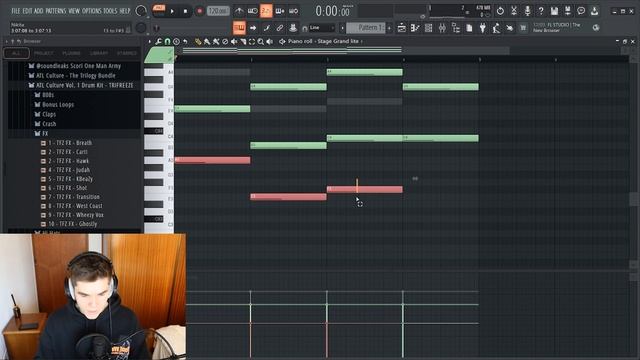This screenshot has width=640, height=360.
Task: Expand the Bonus Loops folder
Action: click(58, 104)
